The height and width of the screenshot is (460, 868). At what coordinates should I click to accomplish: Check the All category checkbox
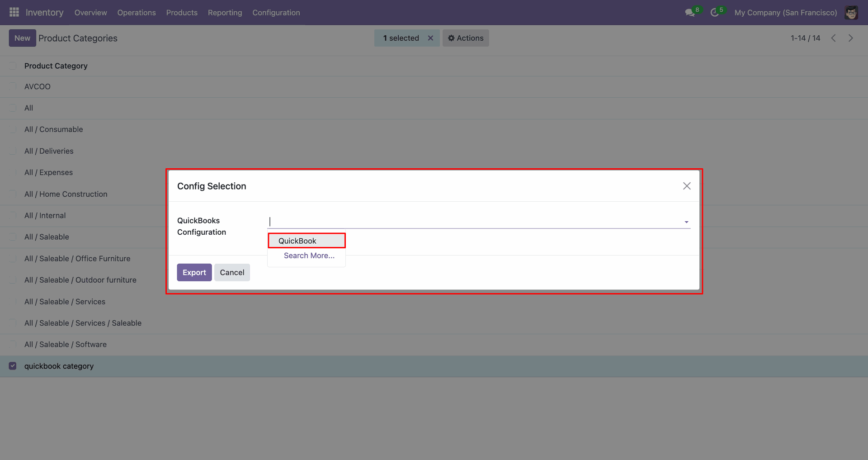coord(13,108)
